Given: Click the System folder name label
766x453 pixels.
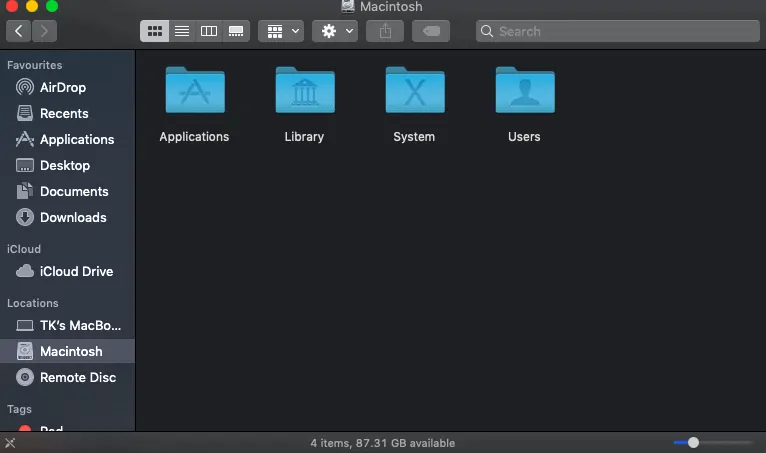Looking at the screenshot, I should (x=414, y=137).
